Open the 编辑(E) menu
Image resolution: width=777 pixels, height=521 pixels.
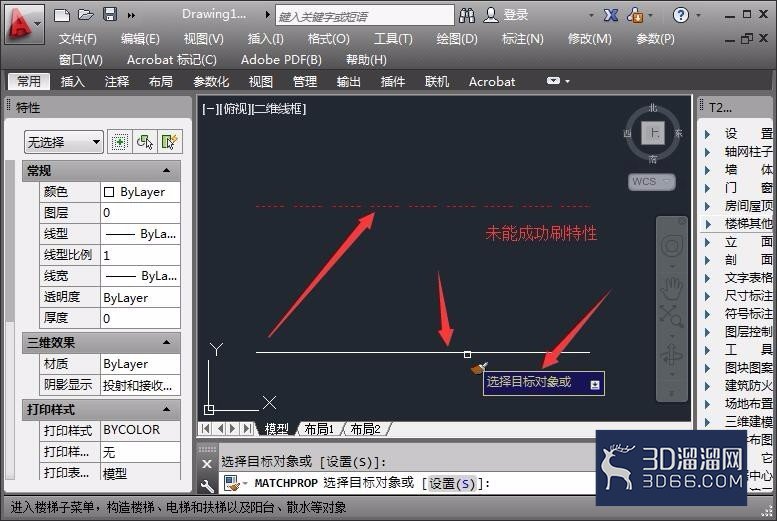[x=140, y=39]
